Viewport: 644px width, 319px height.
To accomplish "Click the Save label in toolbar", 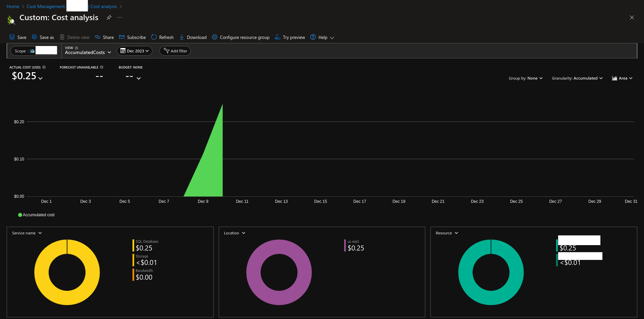I will (x=22, y=37).
